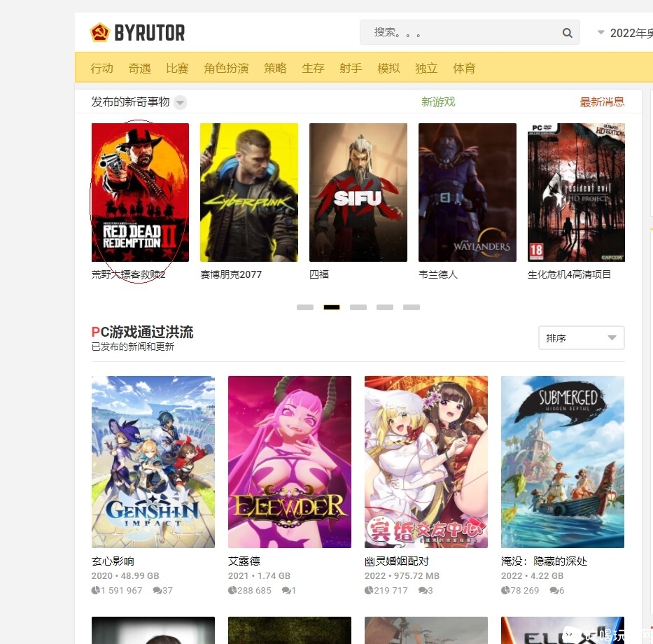The height and width of the screenshot is (644, 653).
Task: Click the 幽灵婚姻配对 title link
Action: 397,561
